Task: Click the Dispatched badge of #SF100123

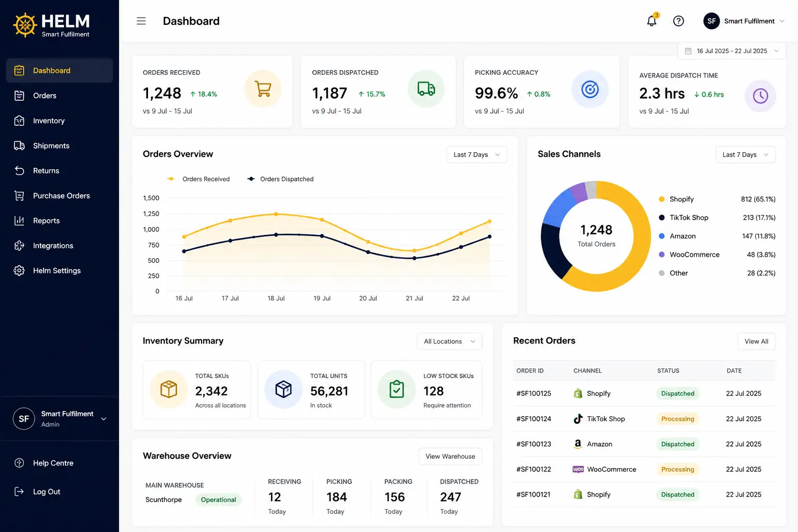Action: [677, 444]
